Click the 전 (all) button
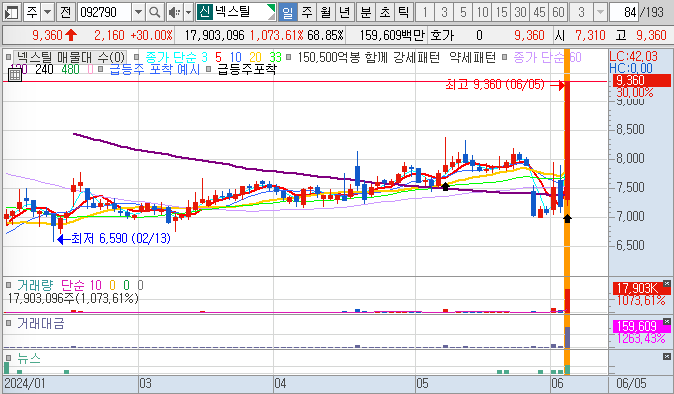Image resolution: width=674 pixels, height=394 pixels. pyautogui.click(x=65, y=12)
